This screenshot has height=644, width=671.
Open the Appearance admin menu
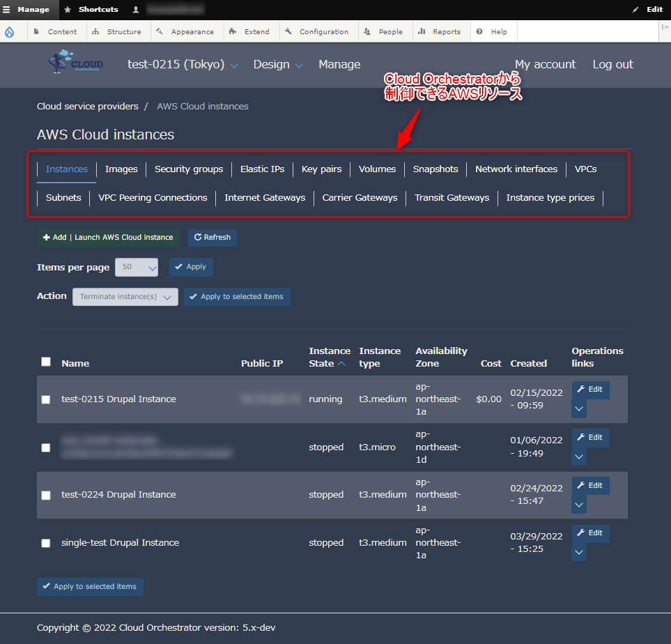185,31
